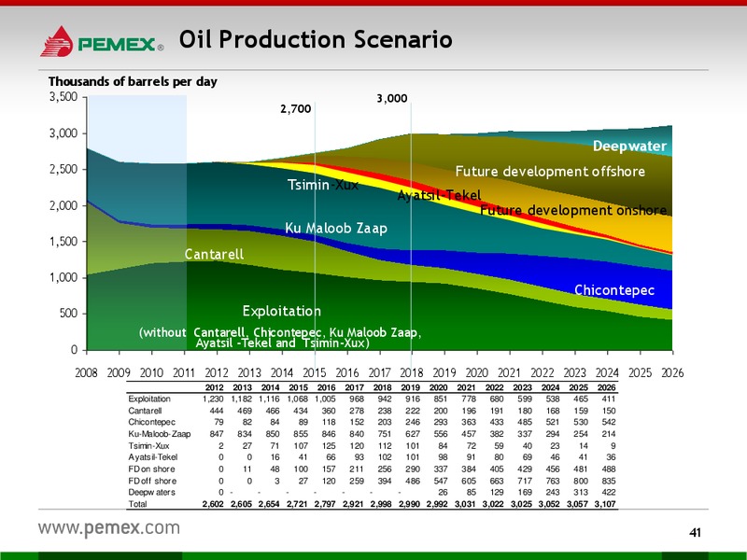Image resolution: width=747 pixels, height=560 pixels.
Task: Click the 'Ku Maloob Zaap' chart label
Action: pos(336,228)
